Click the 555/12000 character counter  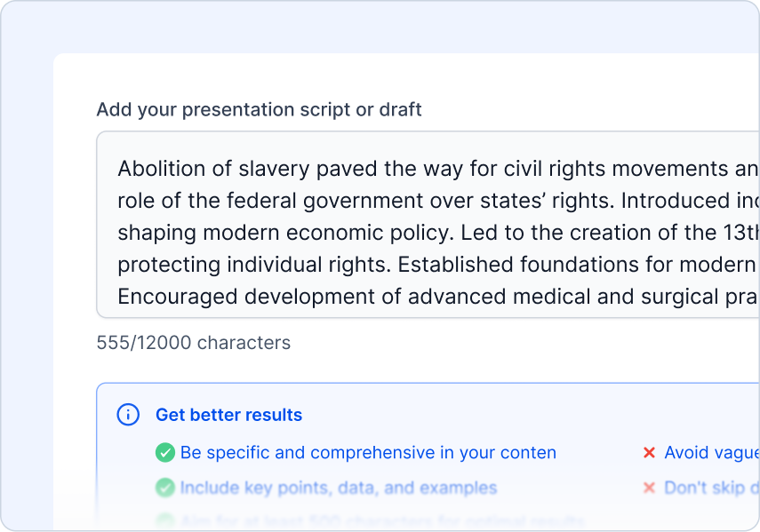[x=193, y=343]
